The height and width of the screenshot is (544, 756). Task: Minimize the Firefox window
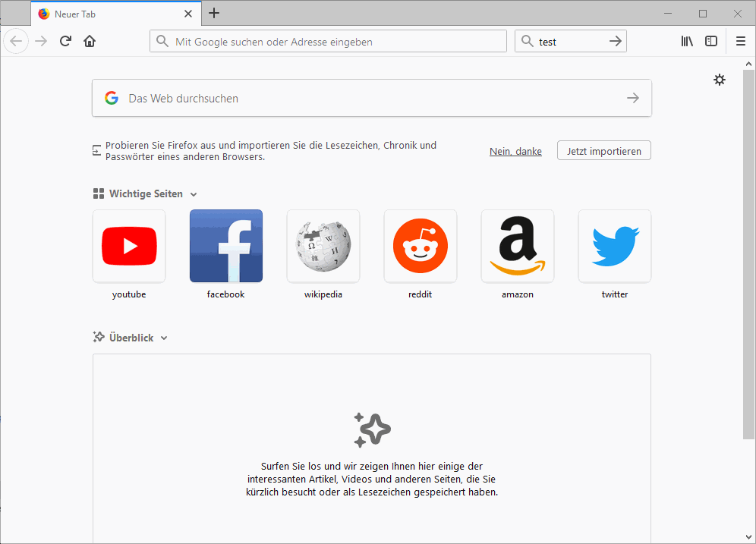[x=668, y=14]
